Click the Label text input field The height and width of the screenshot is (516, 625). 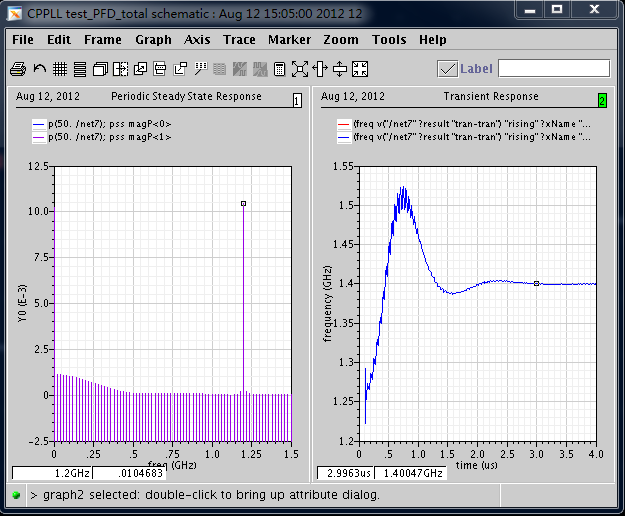[554, 69]
